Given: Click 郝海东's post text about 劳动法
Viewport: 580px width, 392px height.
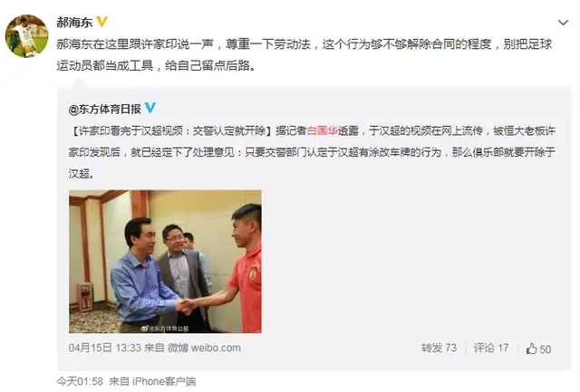Looking at the screenshot, I should coord(304,55).
